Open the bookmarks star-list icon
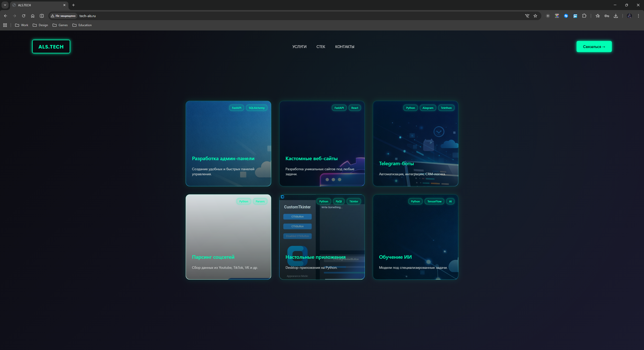The image size is (644, 350). tap(598, 16)
